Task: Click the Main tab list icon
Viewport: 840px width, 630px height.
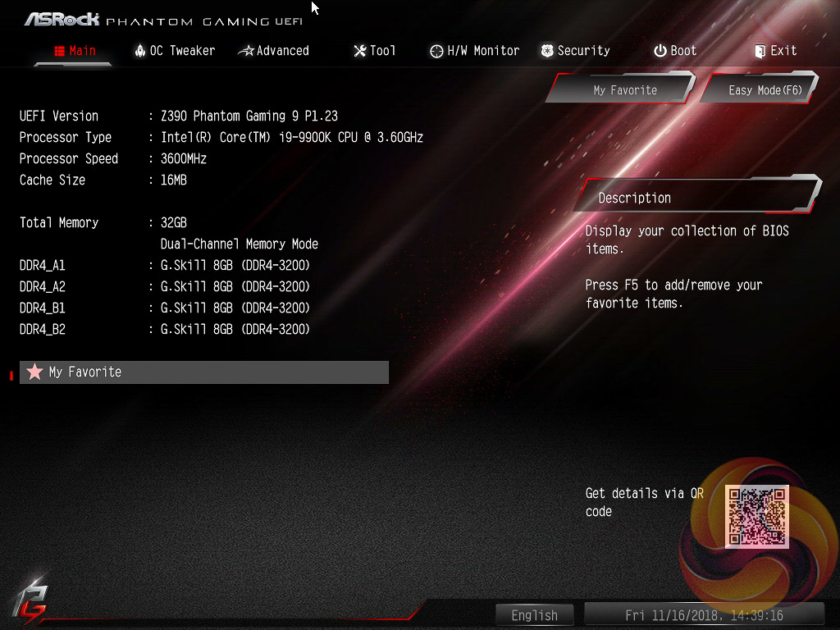Action: (x=59, y=51)
